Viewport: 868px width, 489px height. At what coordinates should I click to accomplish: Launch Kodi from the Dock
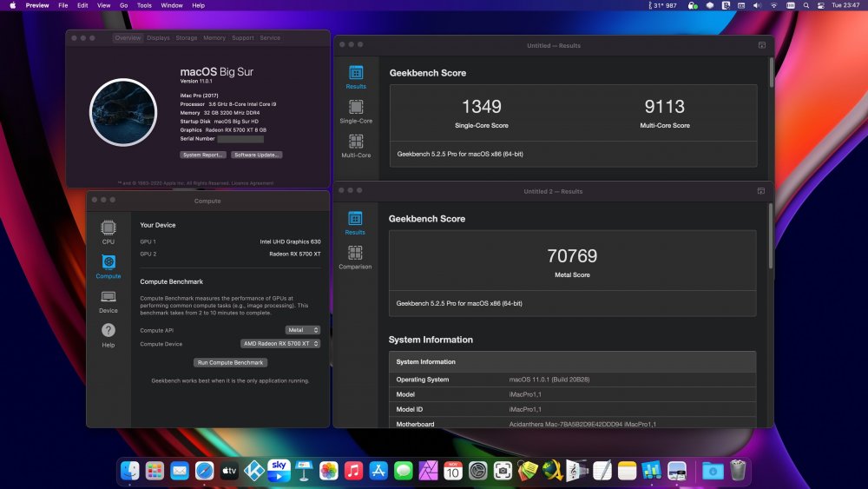click(254, 471)
